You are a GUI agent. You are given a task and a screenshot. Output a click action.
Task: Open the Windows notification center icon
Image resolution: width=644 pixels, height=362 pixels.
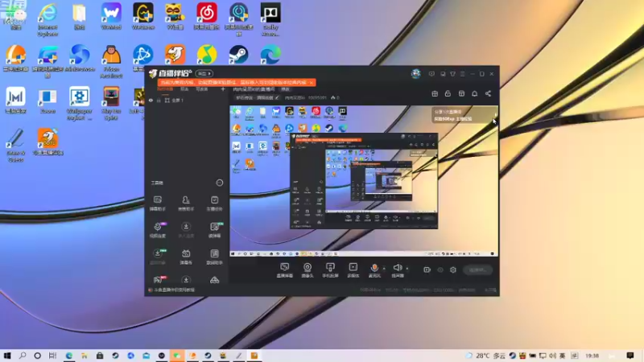click(x=630, y=356)
